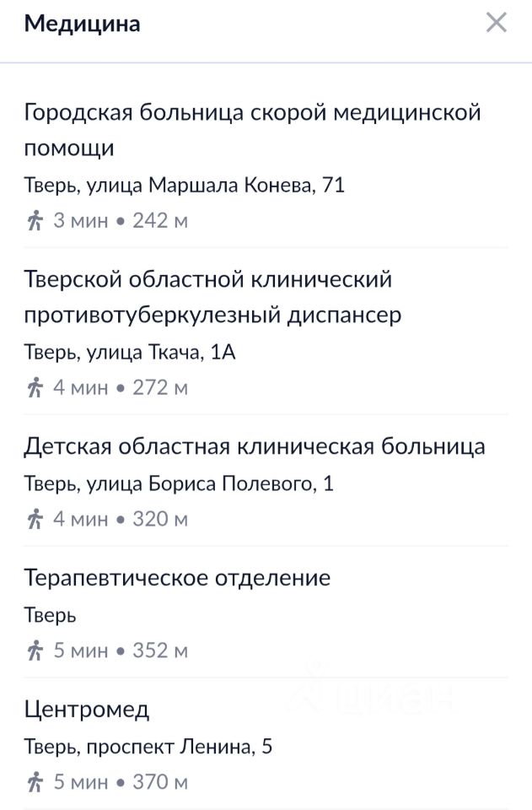Viewport: 532px width, 810px height.
Task: Click walking icon beside 370 м entry
Action: 35,782
